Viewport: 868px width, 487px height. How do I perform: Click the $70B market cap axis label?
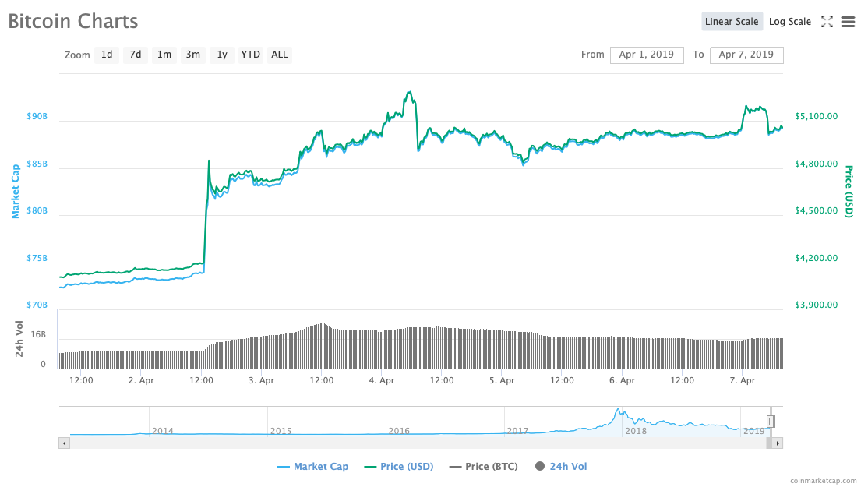coord(37,305)
